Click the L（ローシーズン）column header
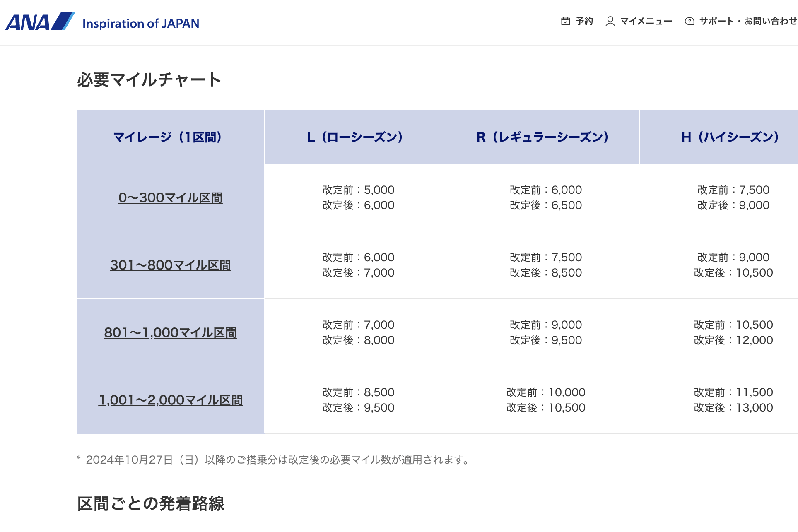 (x=358, y=137)
